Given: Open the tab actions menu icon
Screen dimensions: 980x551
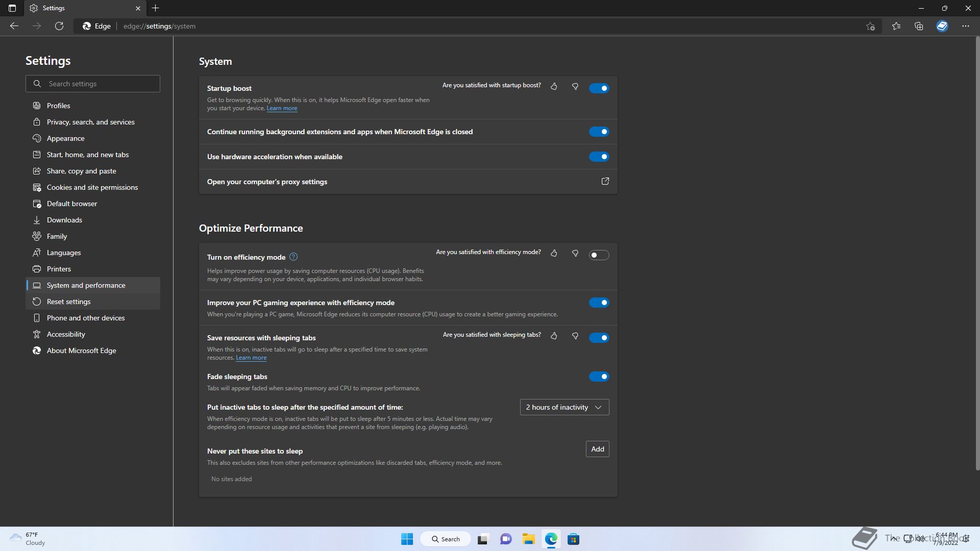Looking at the screenshot, I should [12, 8].
